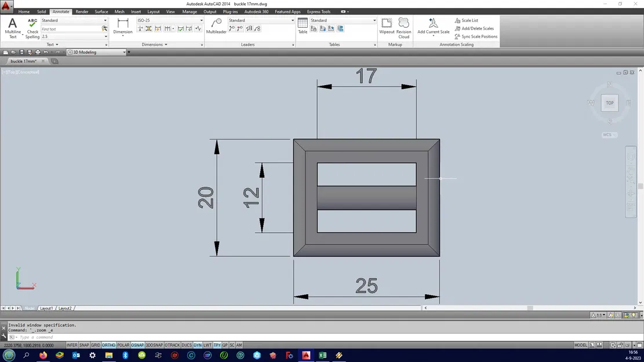
Task: Open Outlook from the taskbar
Action: pos(76,355)
